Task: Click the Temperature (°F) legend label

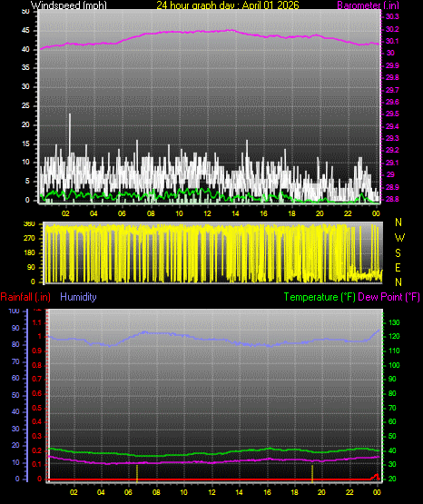Action: click(320, 297)
